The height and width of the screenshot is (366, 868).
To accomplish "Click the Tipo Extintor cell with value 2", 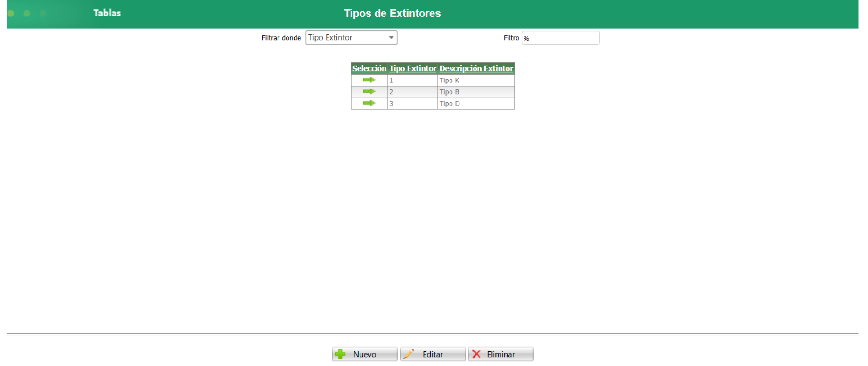I will 413,92.
